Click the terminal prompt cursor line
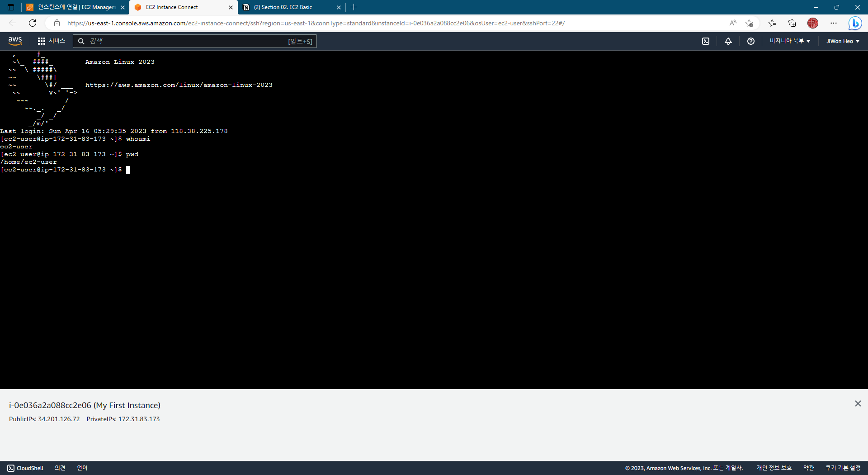Screen dimensions: 868x475 click(66, 170)
